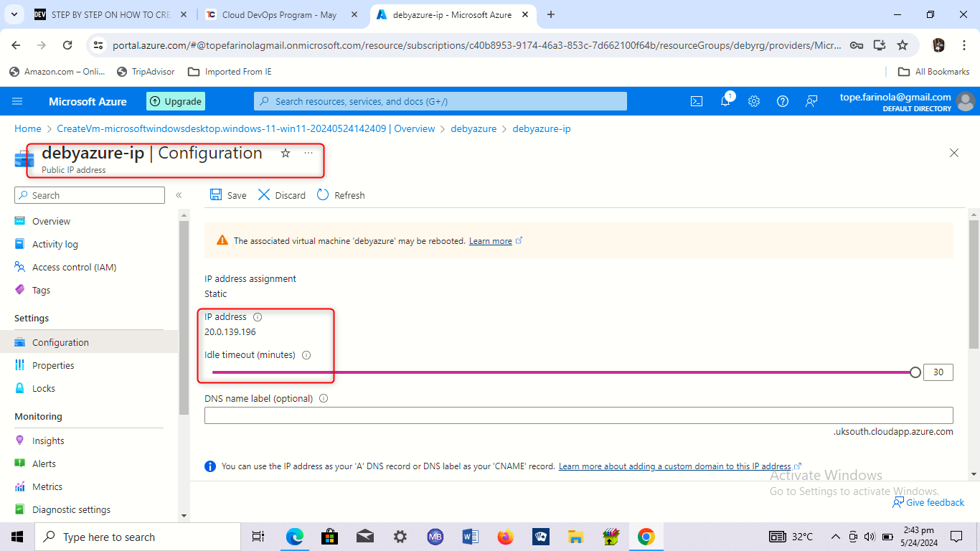The image size is (980, 551).
Task: Bookmark this page with the star
Action: [903, 45]
